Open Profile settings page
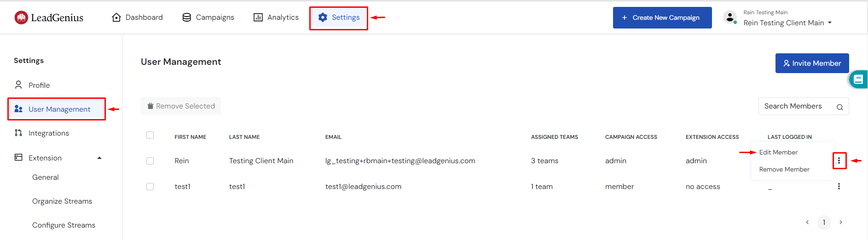The image size is (868, 240). [x=39, y=85]
